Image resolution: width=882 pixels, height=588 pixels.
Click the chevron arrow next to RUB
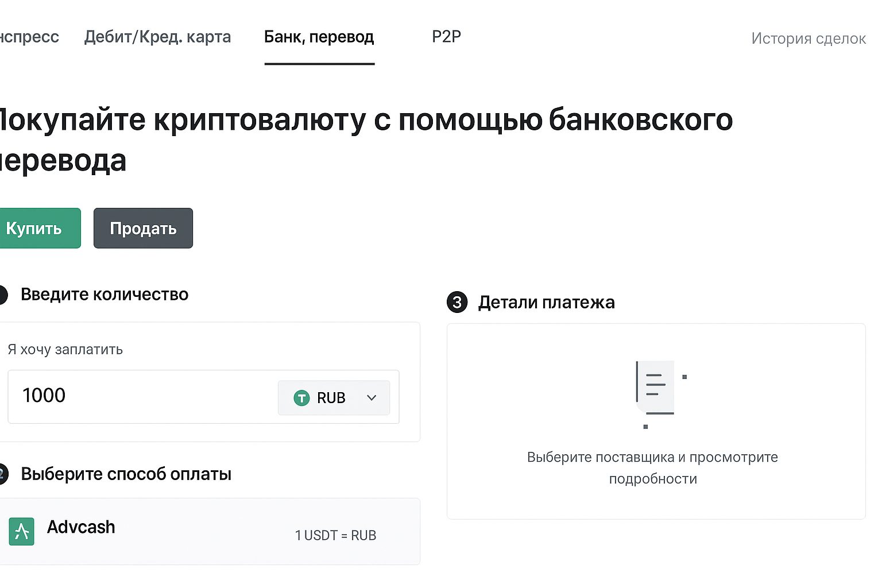[x=372, y=398]
